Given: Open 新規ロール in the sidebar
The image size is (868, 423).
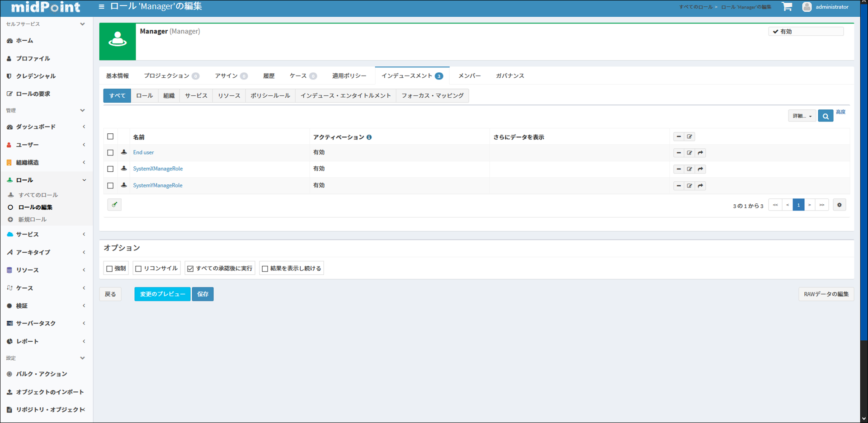Looking at the screenshot, I should pyautogui.click(x=32, y=220).
